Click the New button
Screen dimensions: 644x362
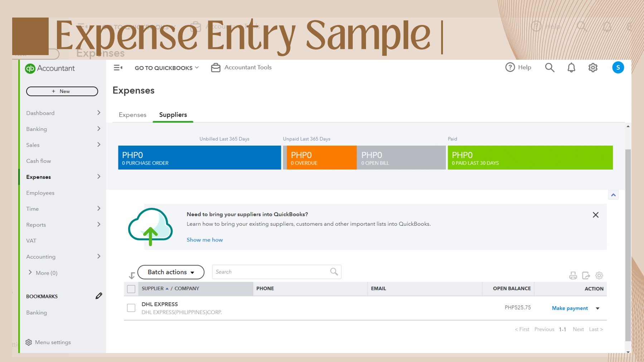(x=62, y=91)
